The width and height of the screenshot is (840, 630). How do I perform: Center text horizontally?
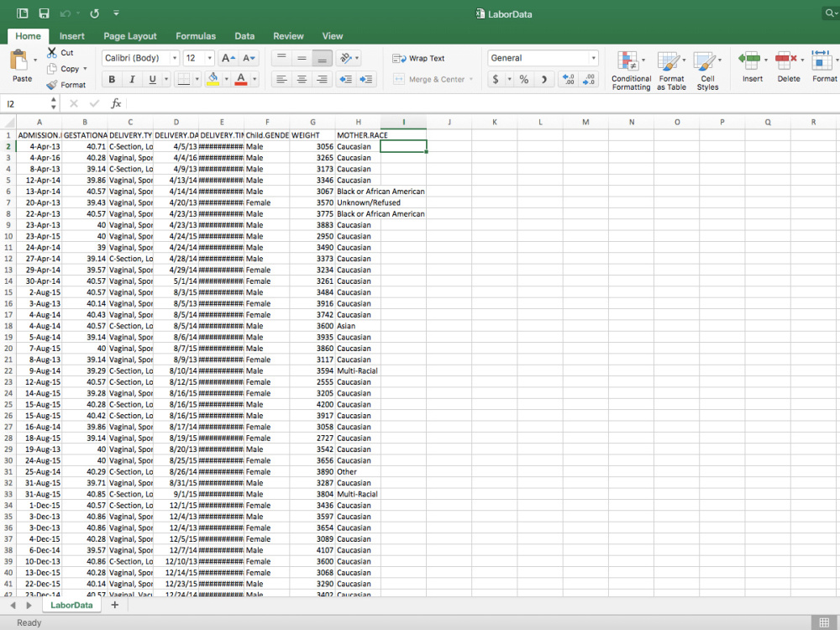(x=302, y=79)
